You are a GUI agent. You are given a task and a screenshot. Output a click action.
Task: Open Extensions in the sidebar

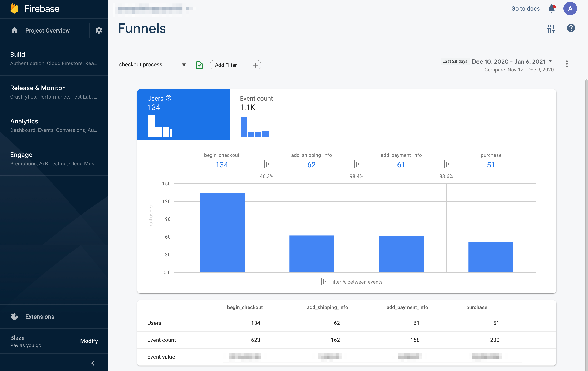click(x=39, y=316)
